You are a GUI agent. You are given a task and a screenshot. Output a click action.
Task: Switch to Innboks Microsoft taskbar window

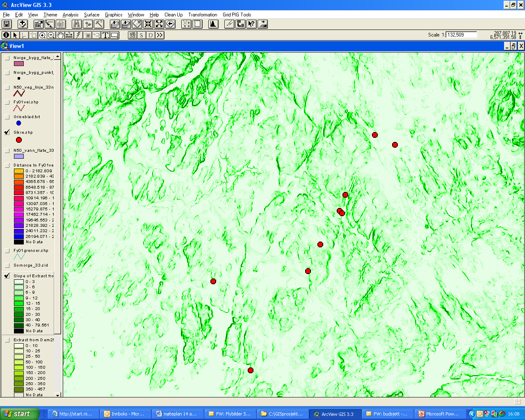click(x=126, y=414)
